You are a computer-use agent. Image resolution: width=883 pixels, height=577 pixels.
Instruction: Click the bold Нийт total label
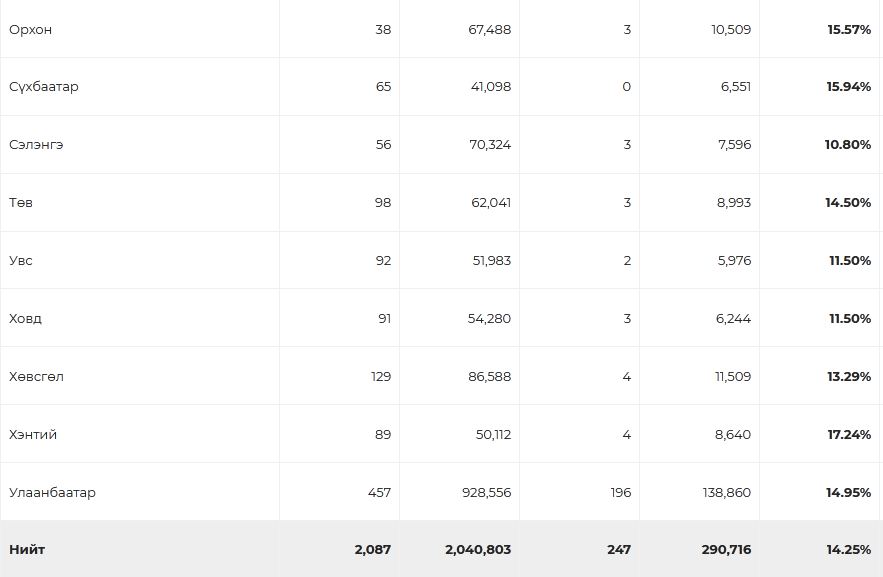pyautogui.click(x=27, y=550)
